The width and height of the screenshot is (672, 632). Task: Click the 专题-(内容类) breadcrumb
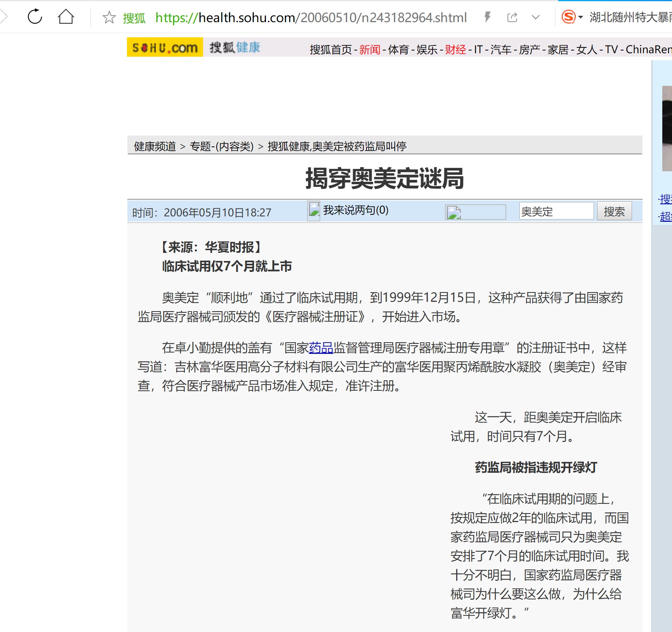(x=222, y=146)
